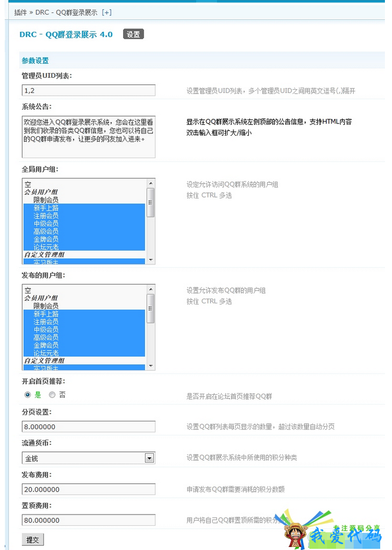Image resolution: width=392 pixels, height=550 pixels.
Task: Select 注册会员 in 全局用户组 list
Action: coord(84,216)
